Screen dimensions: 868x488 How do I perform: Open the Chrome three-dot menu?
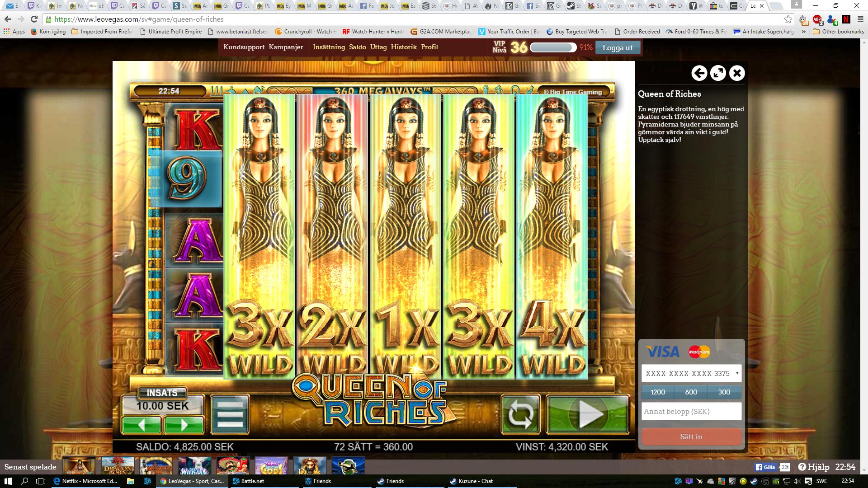click(x=860, y=19)
